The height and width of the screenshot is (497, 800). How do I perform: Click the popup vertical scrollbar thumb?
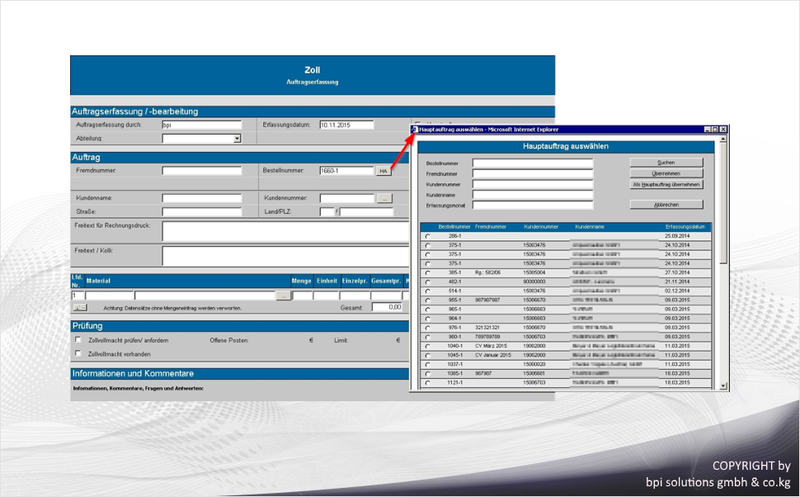(723, 203)
